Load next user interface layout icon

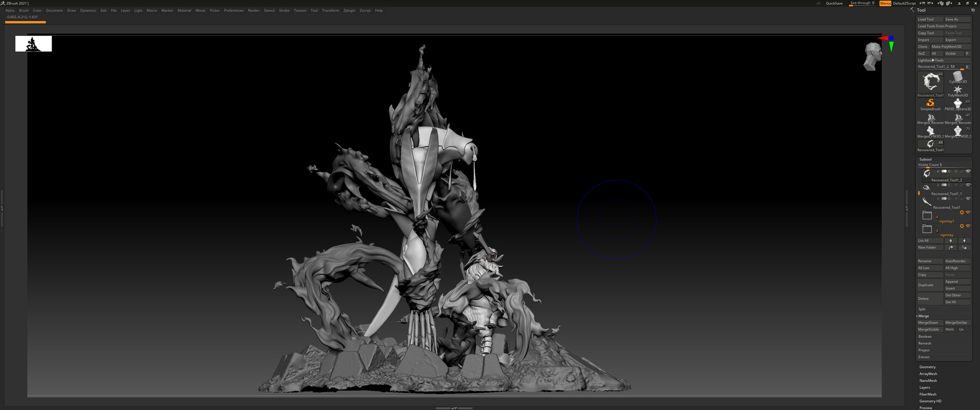coord(949,3)
